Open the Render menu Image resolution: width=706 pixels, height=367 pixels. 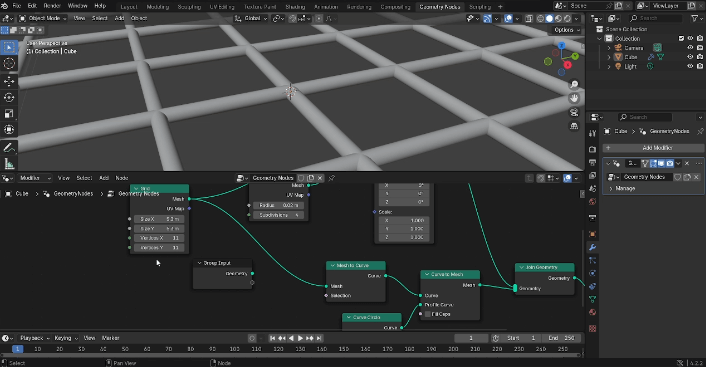point(52,6)
